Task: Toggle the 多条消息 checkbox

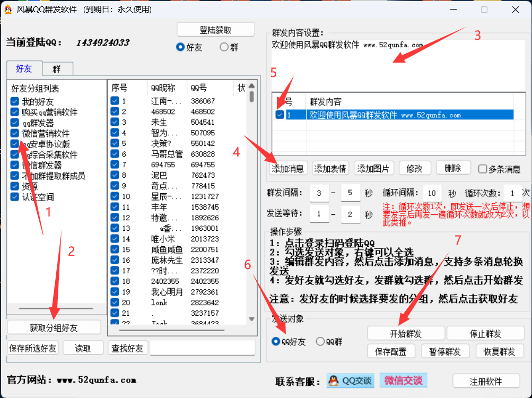Action: pyautogui.click(x=483, y=169)
